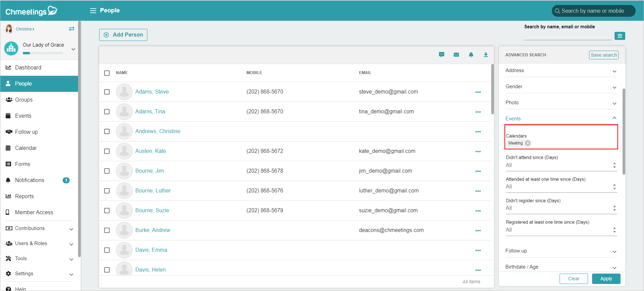Click the Add Person button
Image resolution: width=644 pixels, height=291 pixels.
pyautogui.click(x=123, y=35)
